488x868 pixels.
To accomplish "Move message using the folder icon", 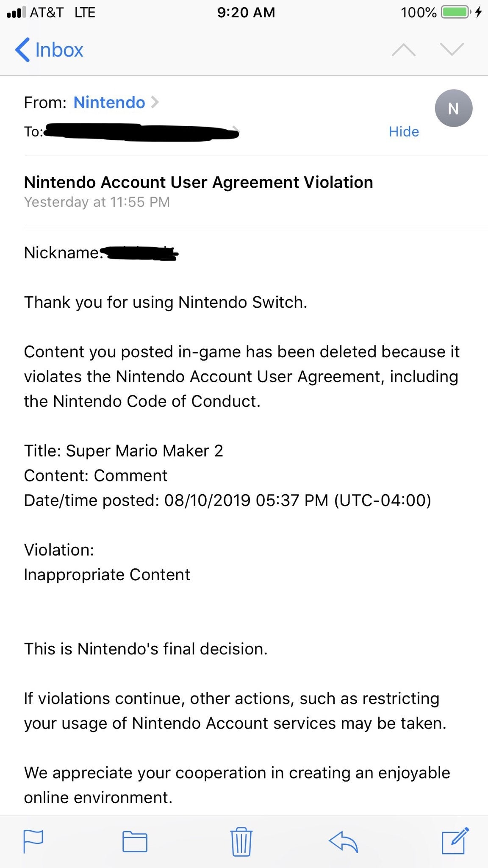I will coord(135,841).
